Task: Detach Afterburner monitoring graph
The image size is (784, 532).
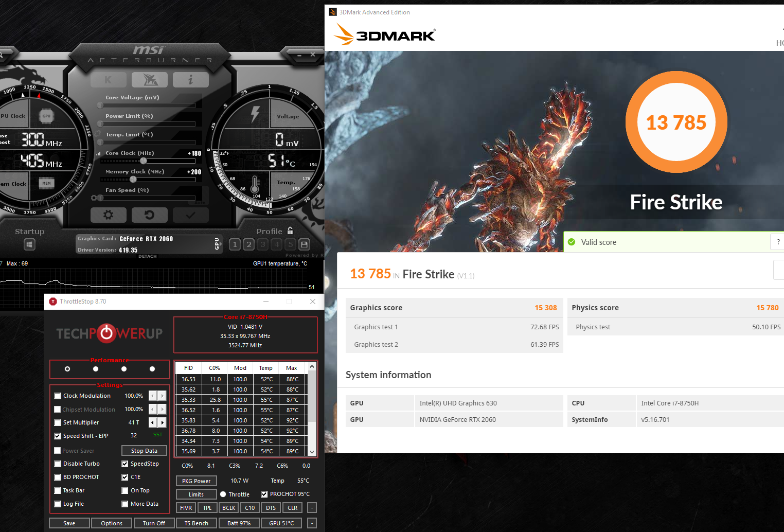Action: pyautogui.click(x=148, y=256)
